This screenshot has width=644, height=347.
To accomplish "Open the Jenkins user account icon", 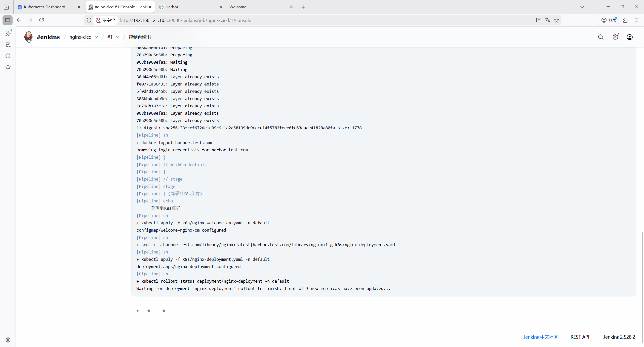I will pos(630,37).
